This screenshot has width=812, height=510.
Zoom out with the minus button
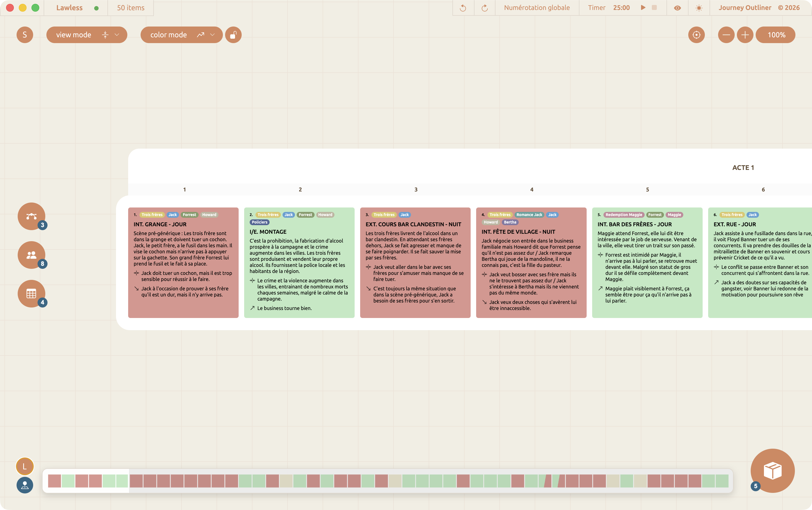(x=726, y=35)
